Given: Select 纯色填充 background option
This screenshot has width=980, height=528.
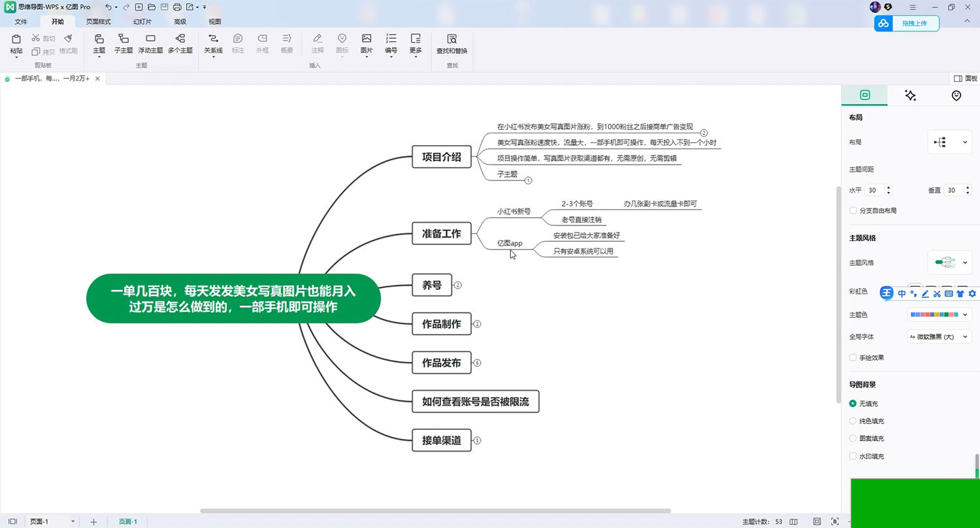Looking at the screenshot, I should click(x=853, y=421).
